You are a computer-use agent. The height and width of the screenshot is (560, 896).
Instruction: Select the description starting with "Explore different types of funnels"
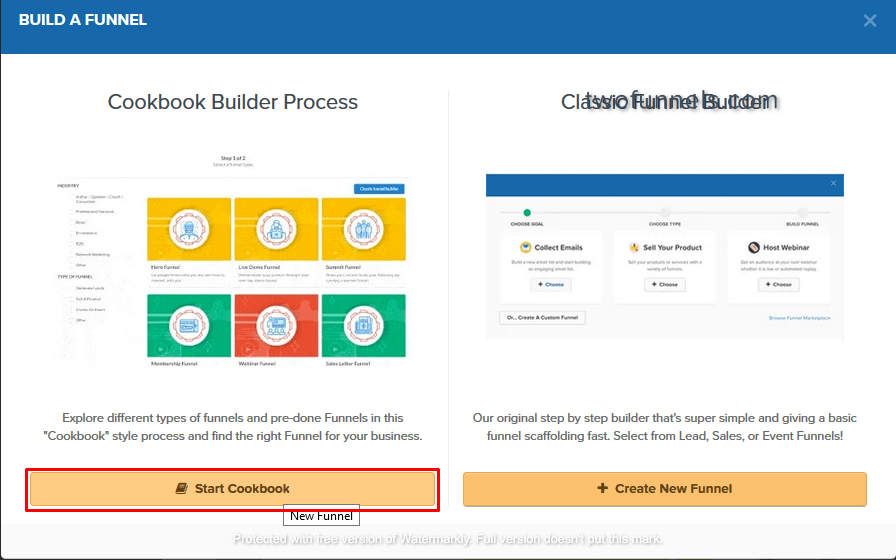coord(233,427)
